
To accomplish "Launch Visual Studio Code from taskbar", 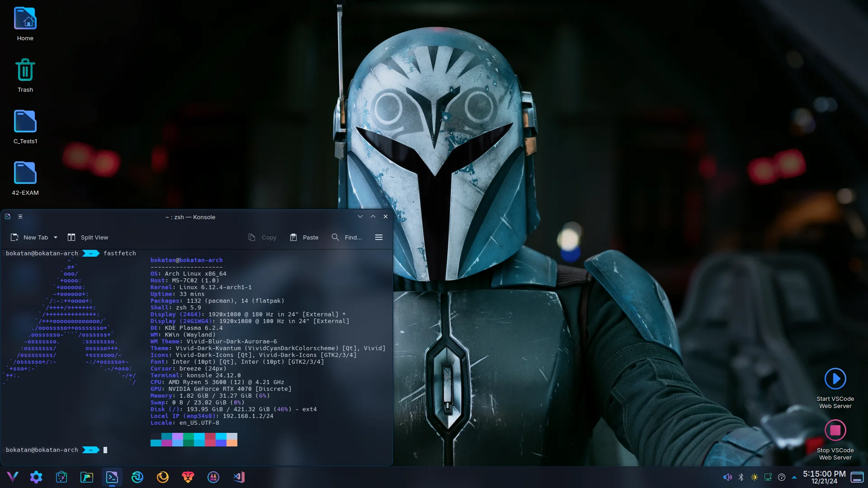I will pyautogui.click(x=239, y=477).
